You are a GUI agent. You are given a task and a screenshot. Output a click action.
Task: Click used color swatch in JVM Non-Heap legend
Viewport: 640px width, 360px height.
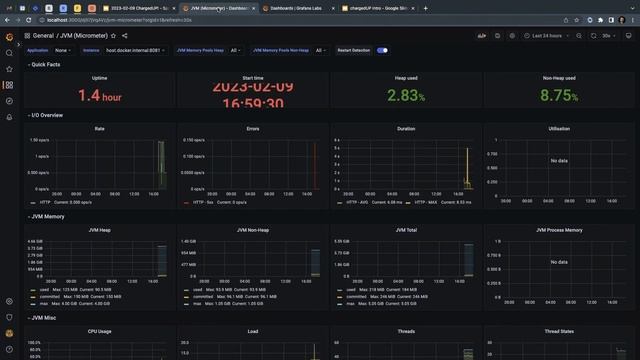point(187,290)
